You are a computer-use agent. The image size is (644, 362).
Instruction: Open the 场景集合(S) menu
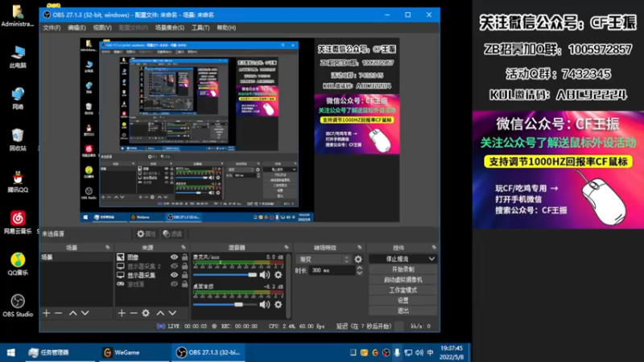tap(170, 27)
